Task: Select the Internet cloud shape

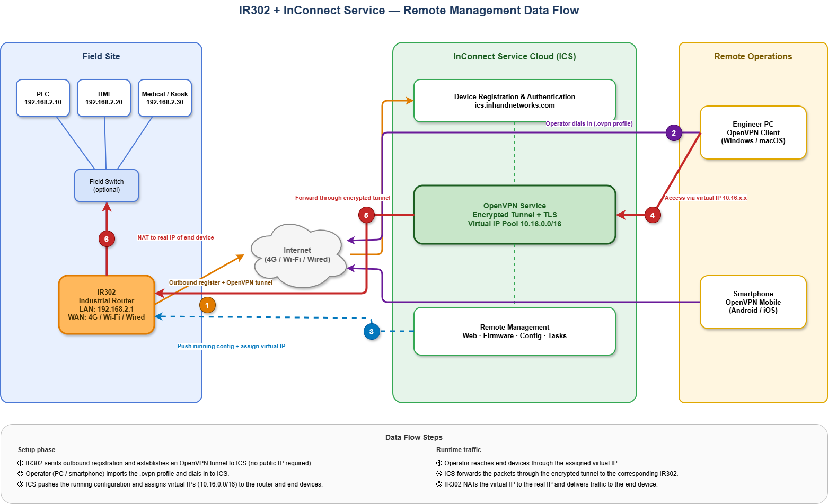Action: pyautogui.click(x=298, y=255)
